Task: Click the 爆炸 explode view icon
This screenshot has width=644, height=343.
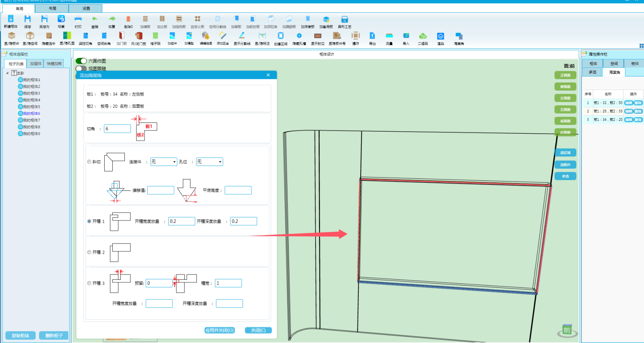Action: 355,36
